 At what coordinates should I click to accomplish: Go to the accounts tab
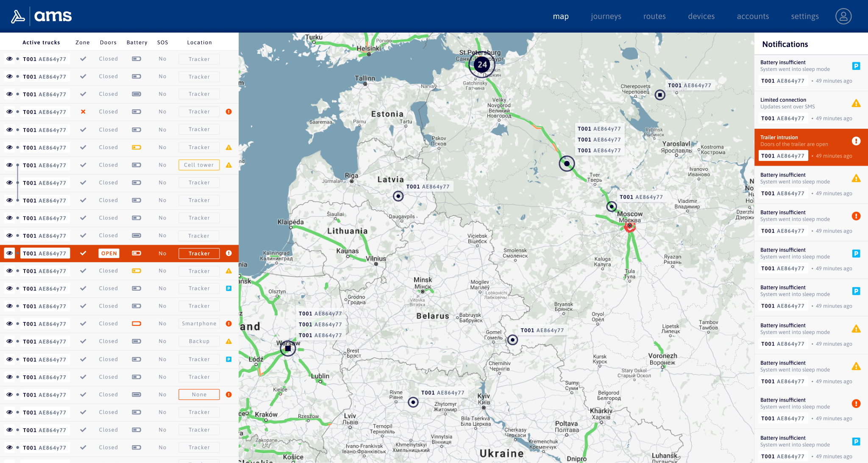click(x=753, y=17)
